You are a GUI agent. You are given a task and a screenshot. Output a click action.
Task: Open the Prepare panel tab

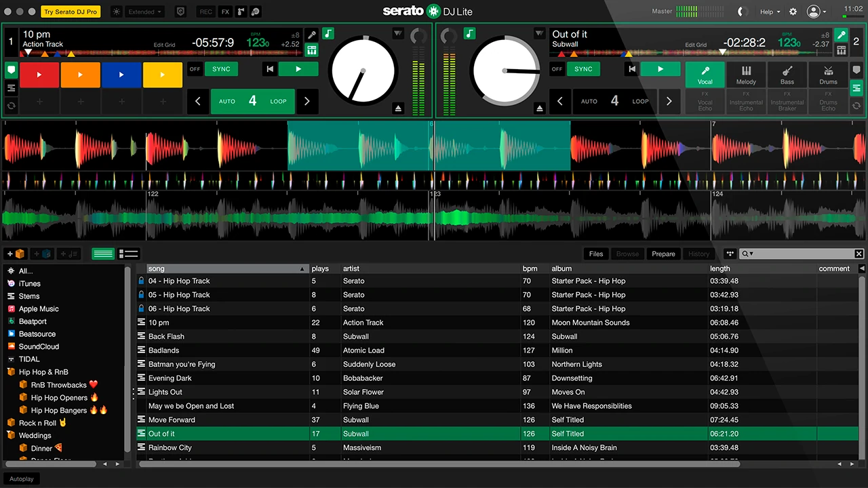663,253
